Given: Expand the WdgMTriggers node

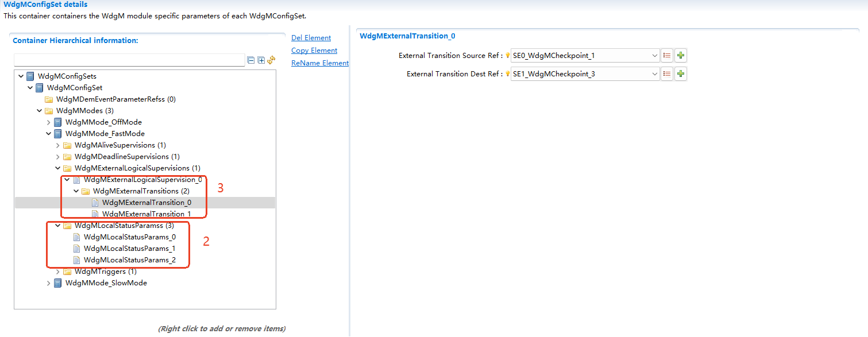Looking at the screenshot, I should 57,271.
